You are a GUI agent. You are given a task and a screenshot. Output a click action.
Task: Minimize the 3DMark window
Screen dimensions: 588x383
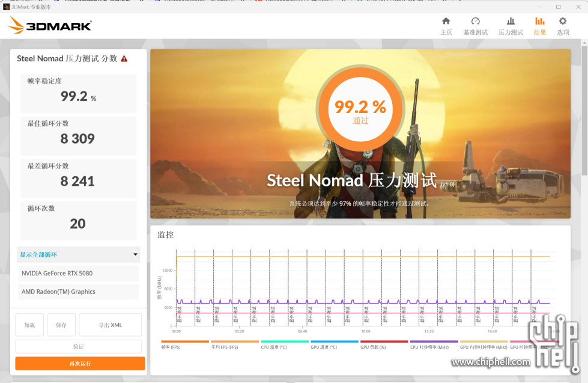pos(539,7)
